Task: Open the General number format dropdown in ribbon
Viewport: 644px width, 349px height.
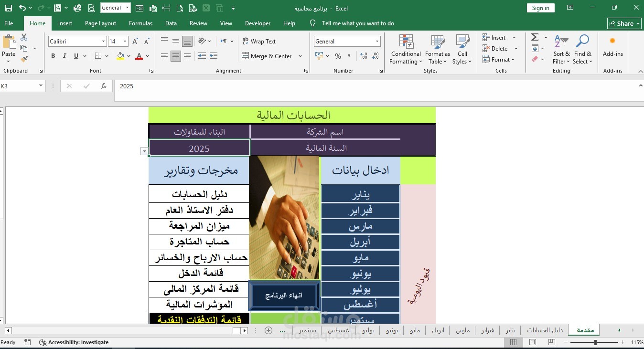Action: (x=377, y=42)
